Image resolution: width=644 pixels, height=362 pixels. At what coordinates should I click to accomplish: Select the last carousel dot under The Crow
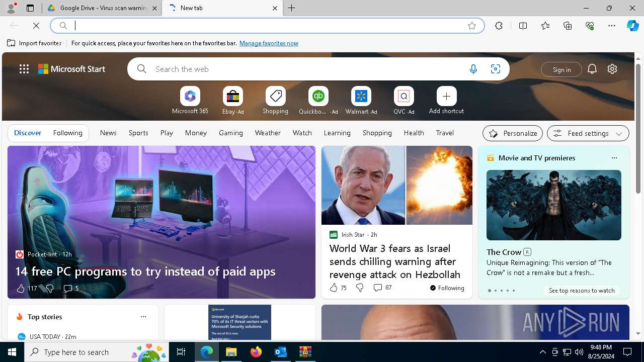click(x=513, y=291)
